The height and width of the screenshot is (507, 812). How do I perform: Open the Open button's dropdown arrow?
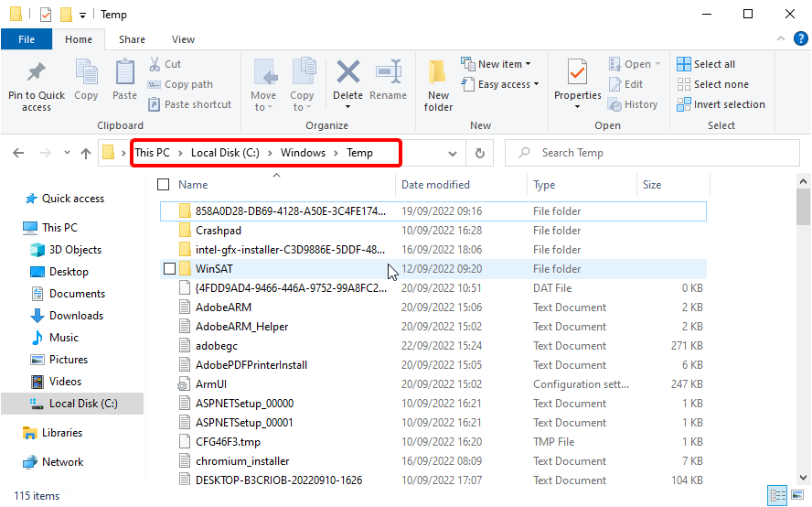[x=657, y=64]
